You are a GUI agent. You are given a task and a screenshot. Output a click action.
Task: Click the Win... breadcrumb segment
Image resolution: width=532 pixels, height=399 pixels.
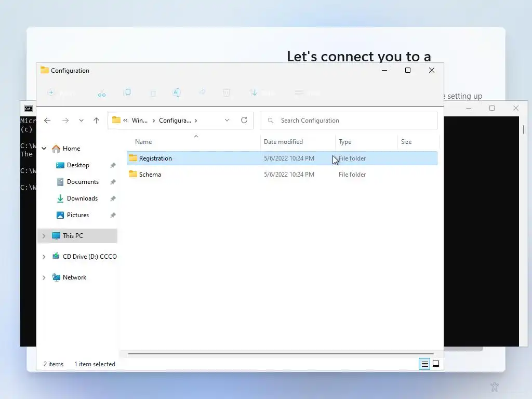[139, 121]
